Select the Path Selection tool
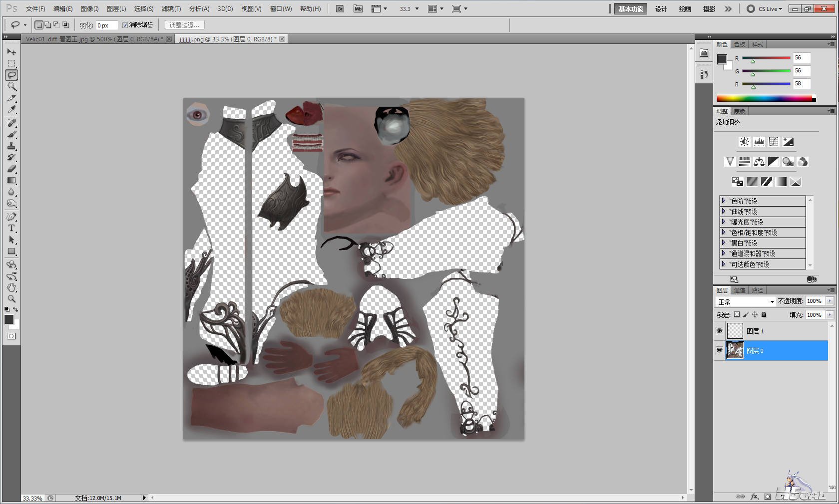Screen dimensions: 839x504 pyautogui.click(x=11, y=240)
